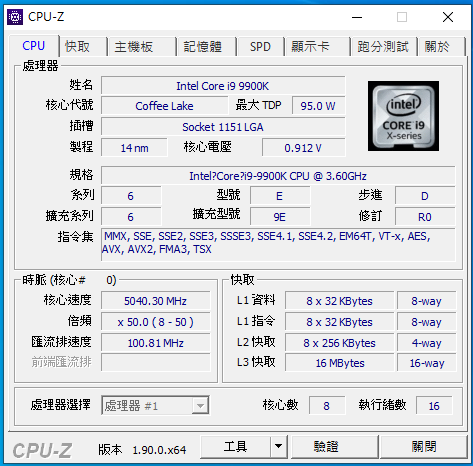Screen dimensions: 473x466
Task: Click the 核心數 value 8
Action: click(x=326, y=406)
